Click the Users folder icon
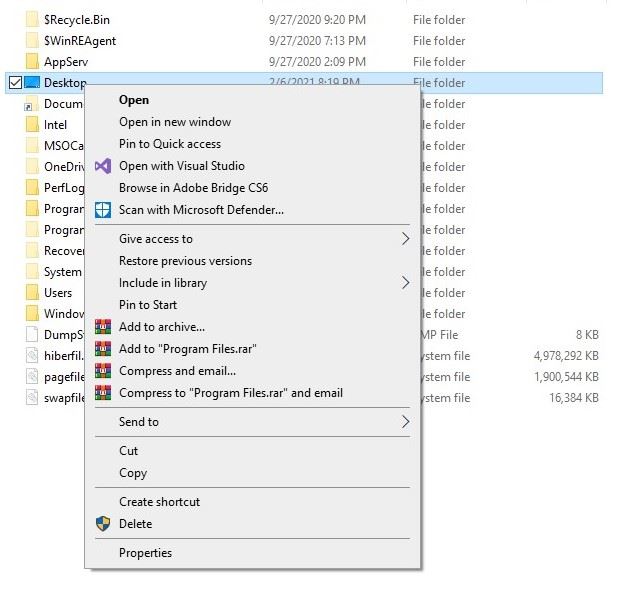Image resolution: width=641 pixels, height=605 pixels. pos(32,293)
